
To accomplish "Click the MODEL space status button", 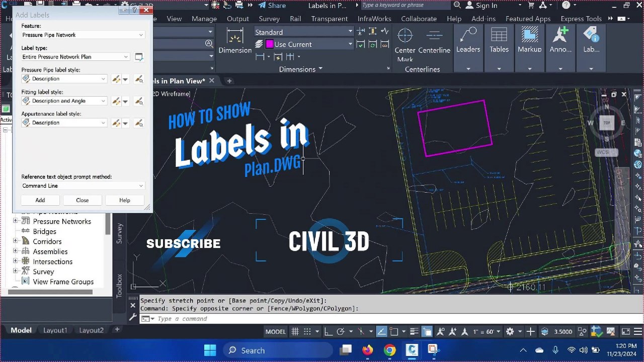I will point(276,331).
